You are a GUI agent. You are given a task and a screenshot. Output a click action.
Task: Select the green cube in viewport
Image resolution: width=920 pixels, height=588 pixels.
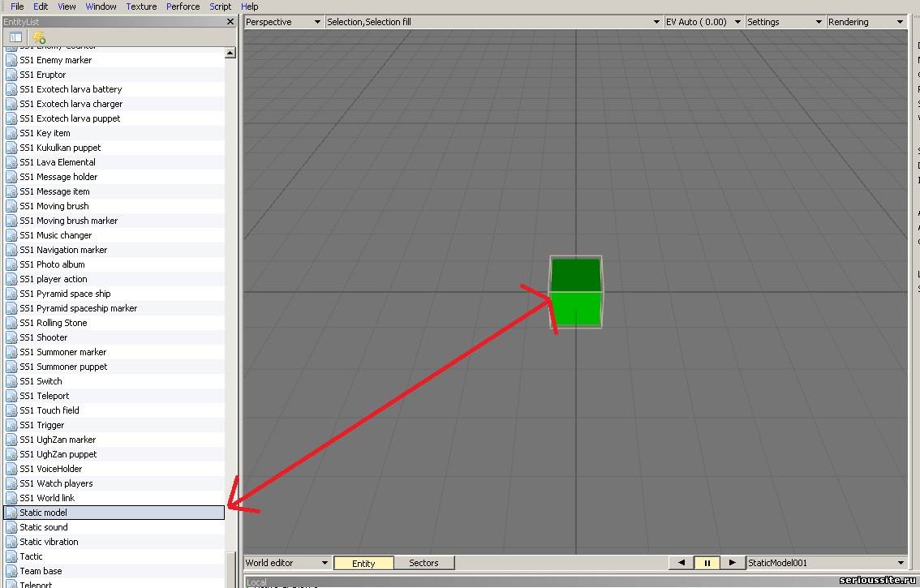(575, 292)
